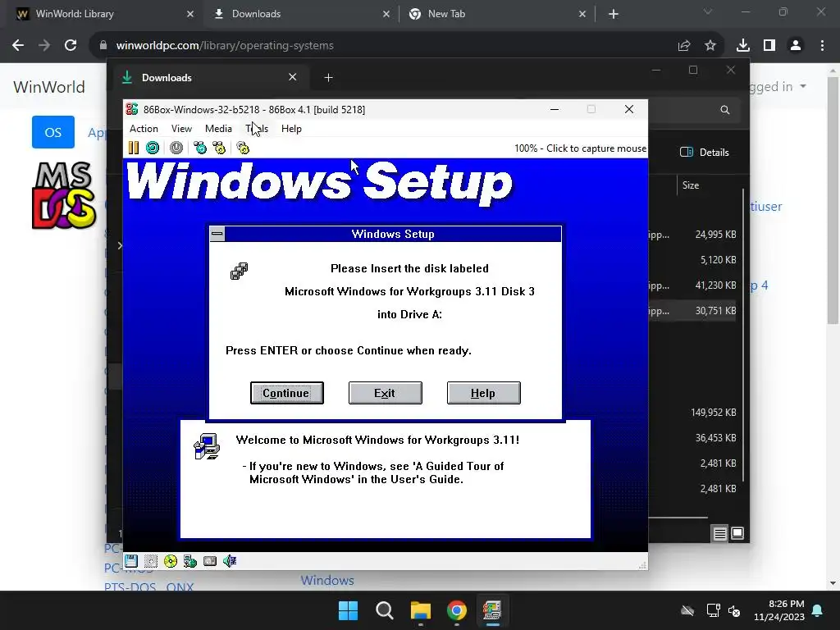Open Windows Start menu

(x=348, y=610)
